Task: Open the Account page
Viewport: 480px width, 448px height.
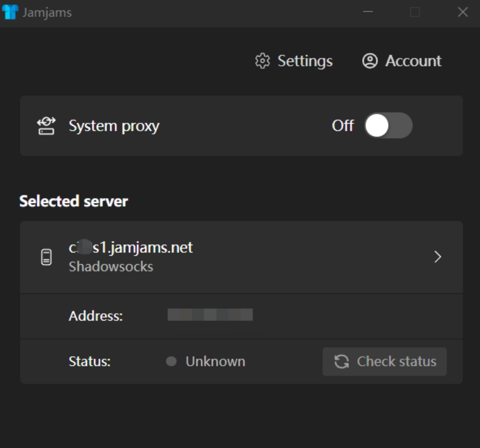Action: pyautogui.click(x=402, y=61)
